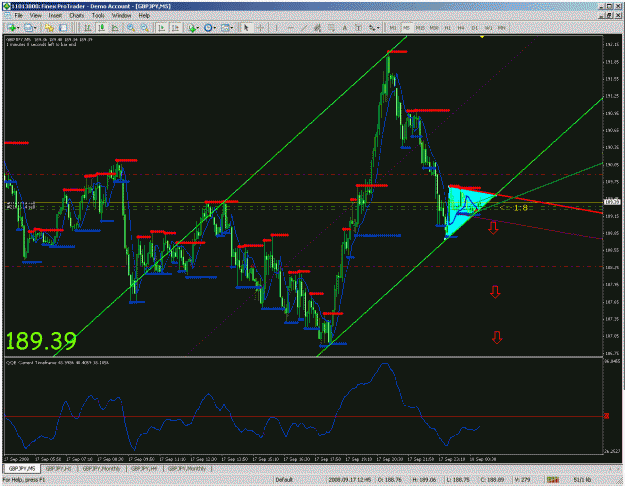This screenshot has width=625, height=486.
Task: Select the Vertical Line tool
Action: [x=276, y=28]
